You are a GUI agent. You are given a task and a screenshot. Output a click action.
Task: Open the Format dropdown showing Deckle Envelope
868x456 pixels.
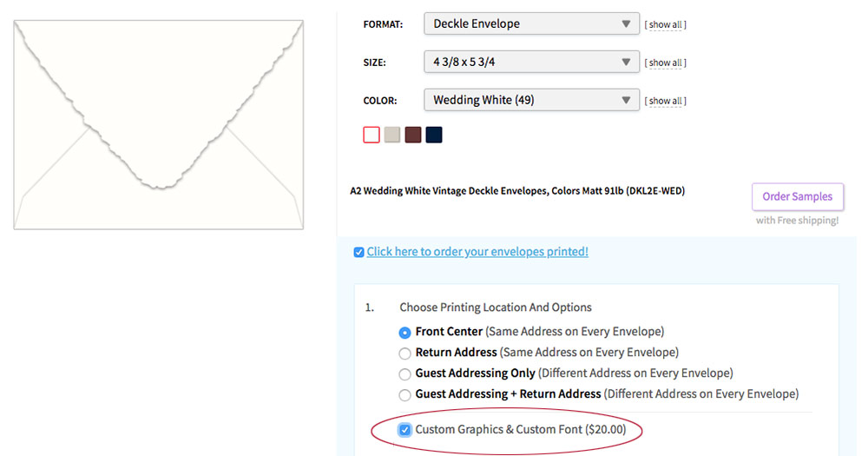[x=531, y=23]
